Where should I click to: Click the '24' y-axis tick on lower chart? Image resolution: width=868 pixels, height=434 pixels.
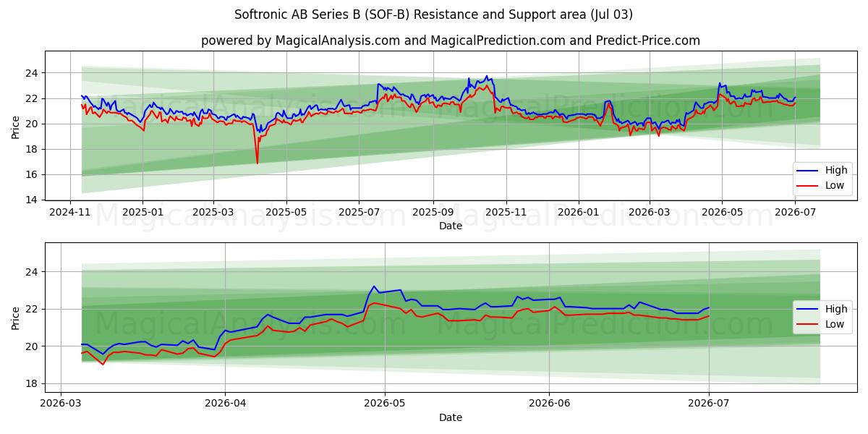tap(33, 272)
